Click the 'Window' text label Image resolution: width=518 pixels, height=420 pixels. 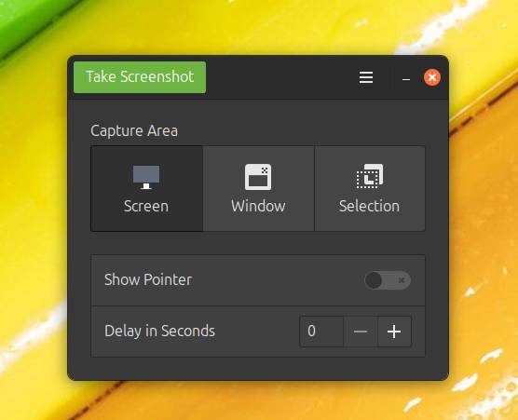(x=258, y=207)
